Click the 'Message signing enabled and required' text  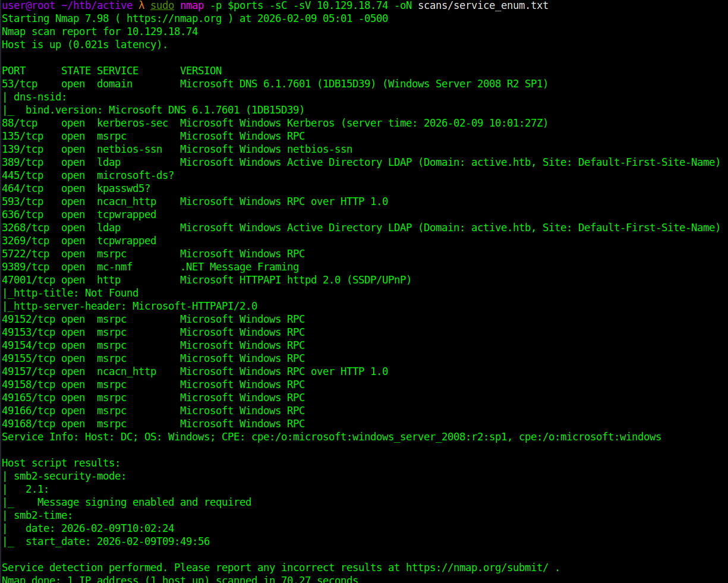144,502
